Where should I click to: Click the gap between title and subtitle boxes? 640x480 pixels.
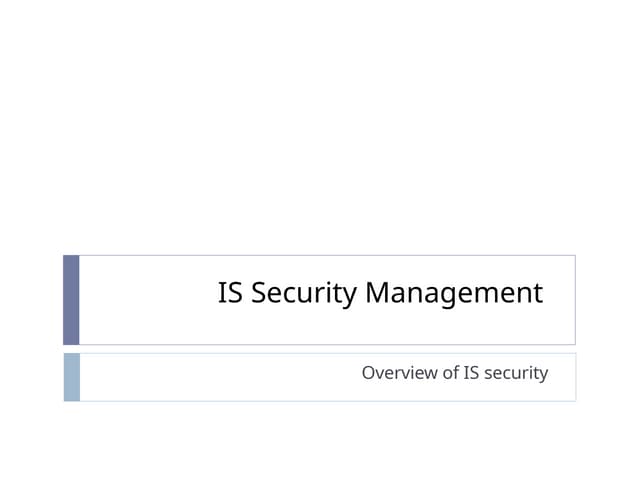click(x=320, y=349)
